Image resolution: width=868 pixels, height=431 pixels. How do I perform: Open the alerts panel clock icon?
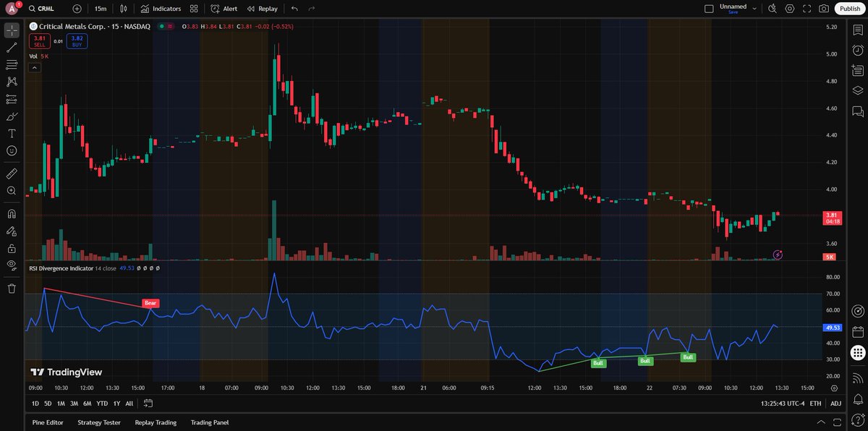click(858, 51)
